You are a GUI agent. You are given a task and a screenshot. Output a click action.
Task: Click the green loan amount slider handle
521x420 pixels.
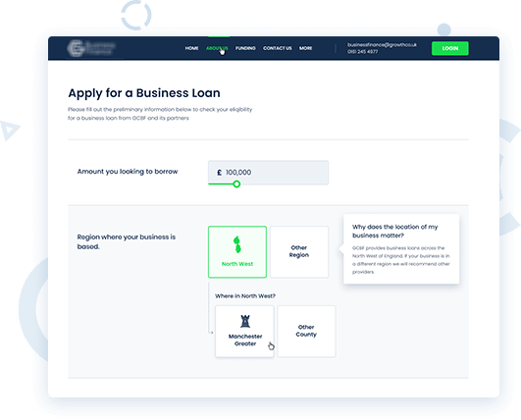coord(236,184)
